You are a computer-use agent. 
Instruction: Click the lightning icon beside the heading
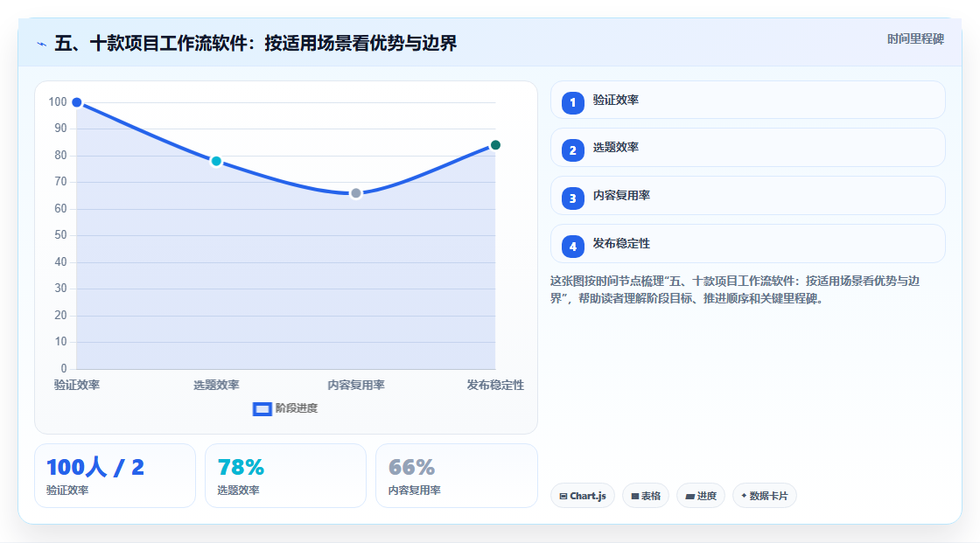pos(42,44)
